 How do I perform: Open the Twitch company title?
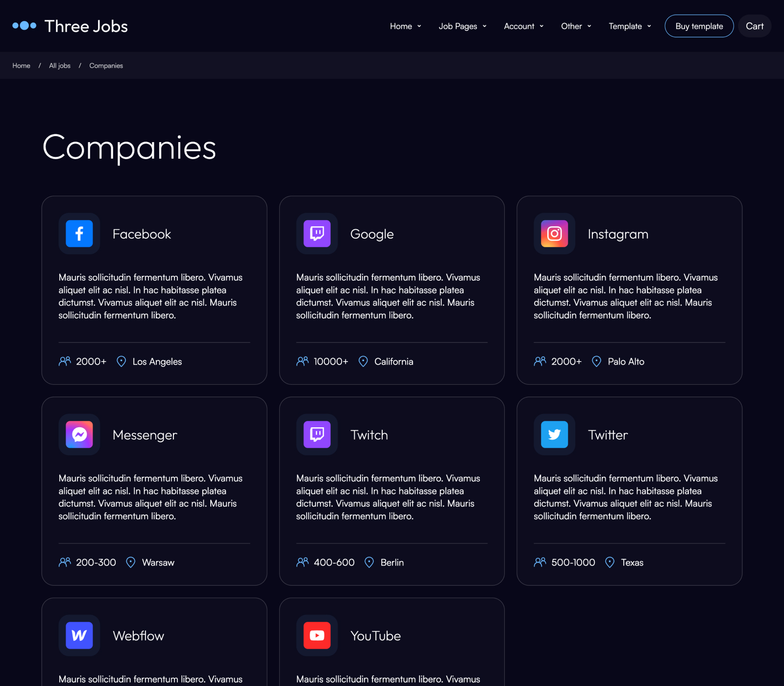[x=369, y=435]
